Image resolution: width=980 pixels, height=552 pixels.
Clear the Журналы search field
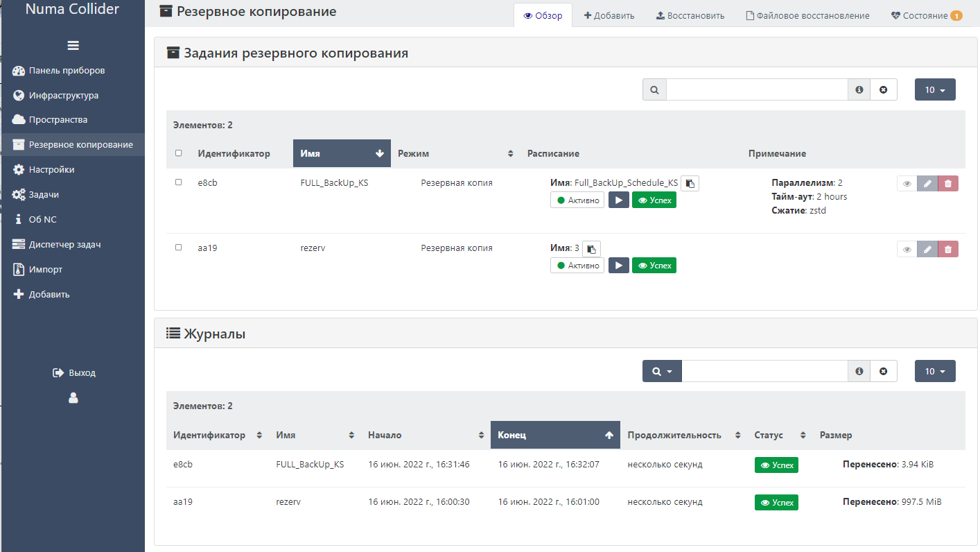click(x=884, y=371)
